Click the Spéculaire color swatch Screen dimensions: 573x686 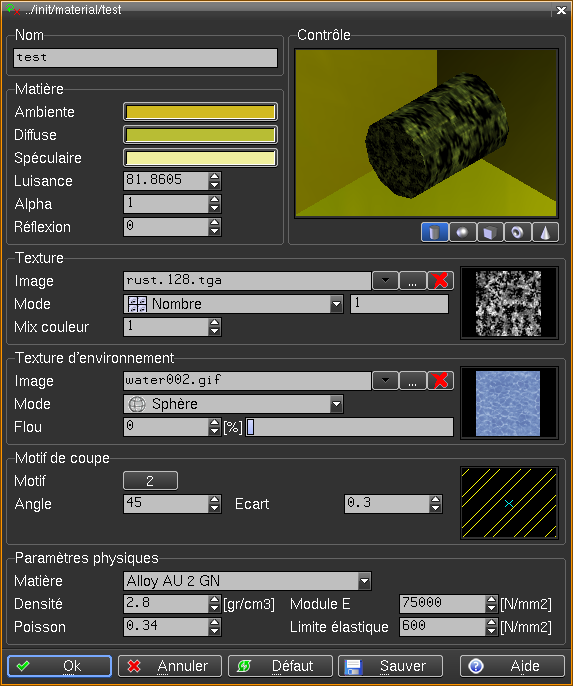(200, 158)
